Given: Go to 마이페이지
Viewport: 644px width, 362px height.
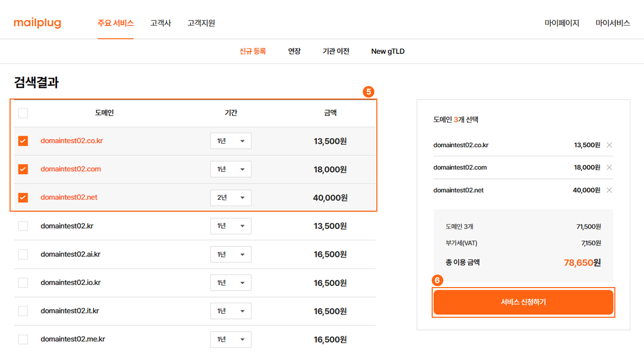Looking at the screenshot, I should (x=562, y=23).
